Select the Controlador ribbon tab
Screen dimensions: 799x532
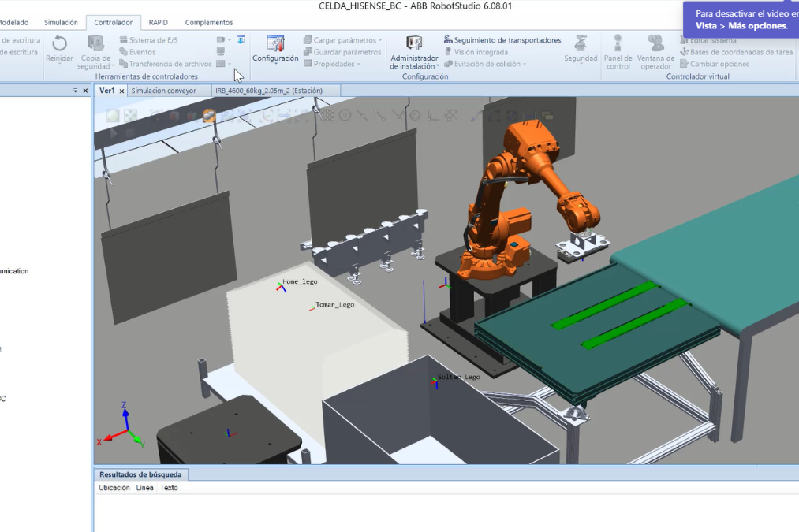click(x=113, y=22)
